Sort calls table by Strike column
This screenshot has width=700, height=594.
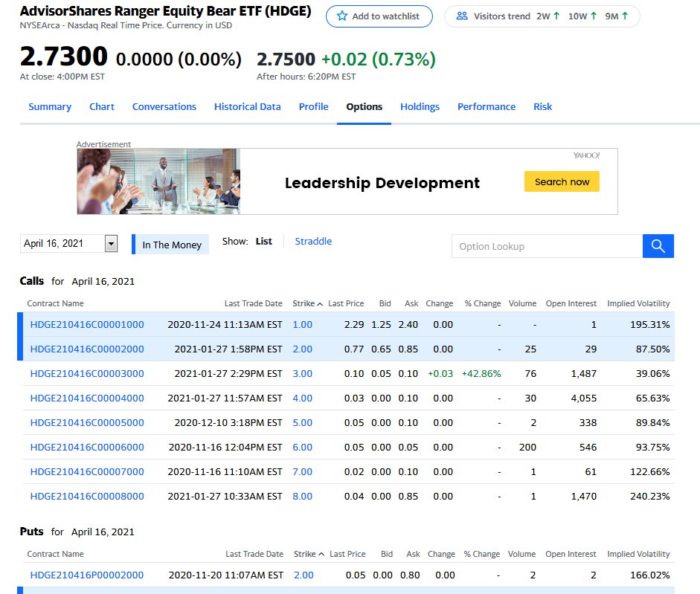click(x=307, y=303)
